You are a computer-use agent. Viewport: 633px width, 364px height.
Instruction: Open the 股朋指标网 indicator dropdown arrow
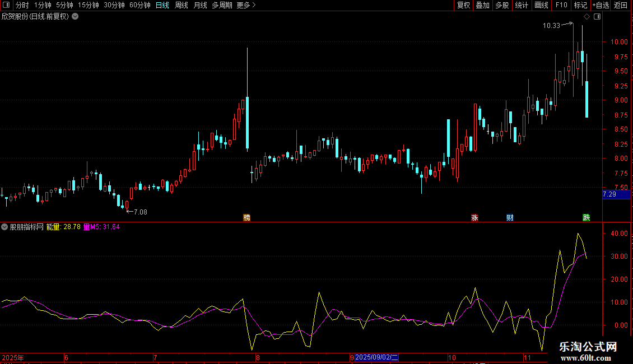click(x=4, y=227)
